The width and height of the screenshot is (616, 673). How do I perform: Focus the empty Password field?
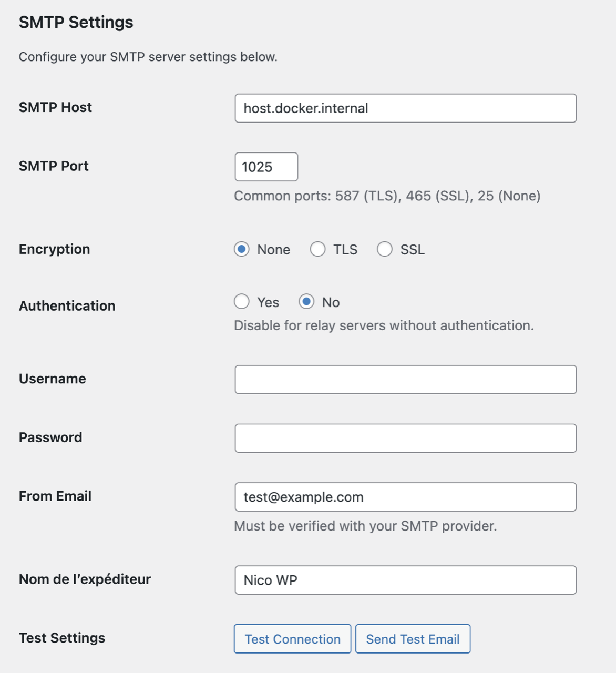[405, 438]
